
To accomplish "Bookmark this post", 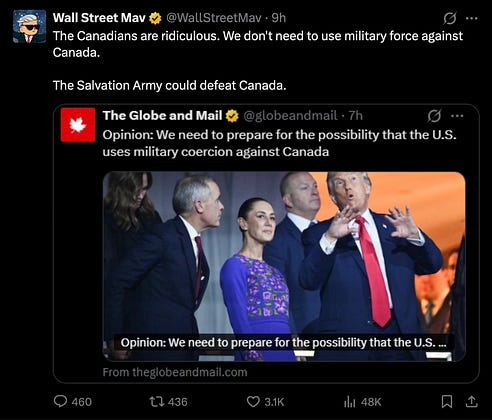I will click(447, 401).
